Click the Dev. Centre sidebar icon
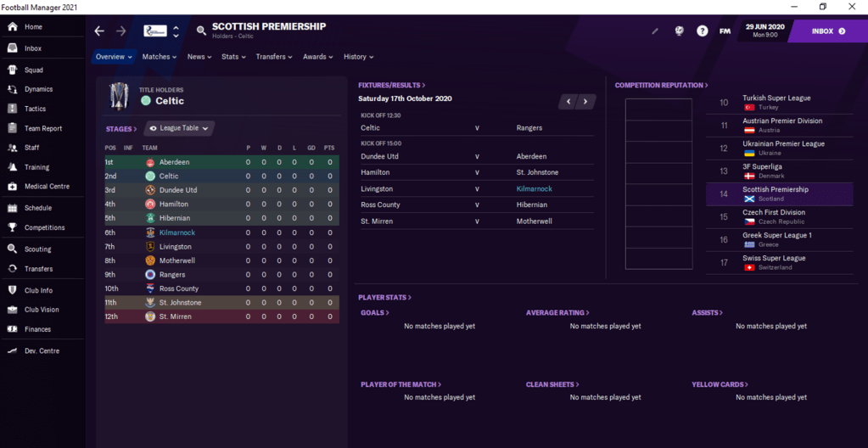The height and width of the screenshot is (448, 868). pos(12,350)
